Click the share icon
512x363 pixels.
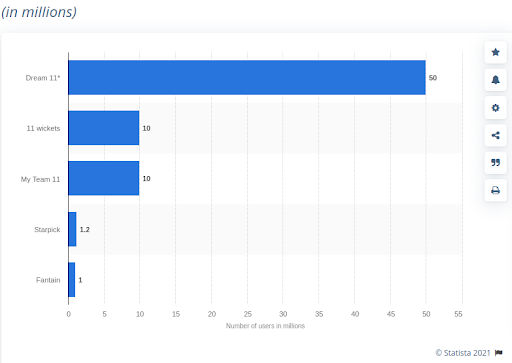click(x=495, y=135)
